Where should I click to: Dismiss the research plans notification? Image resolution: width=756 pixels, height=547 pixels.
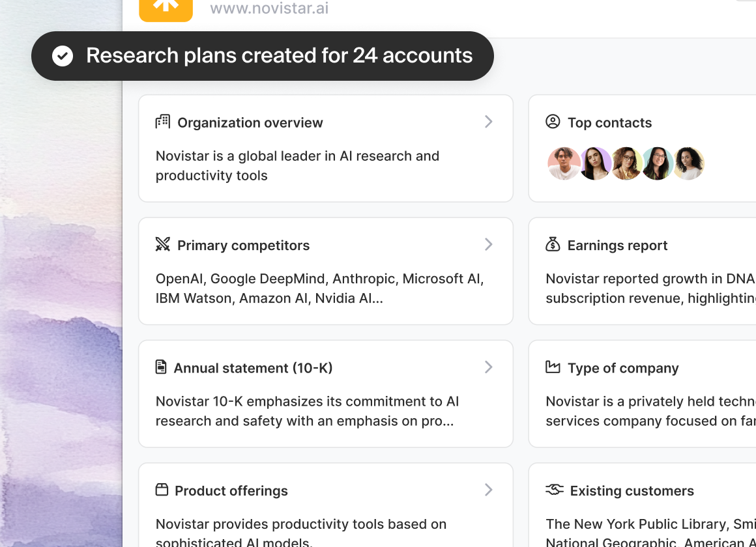tap(262, 55)
